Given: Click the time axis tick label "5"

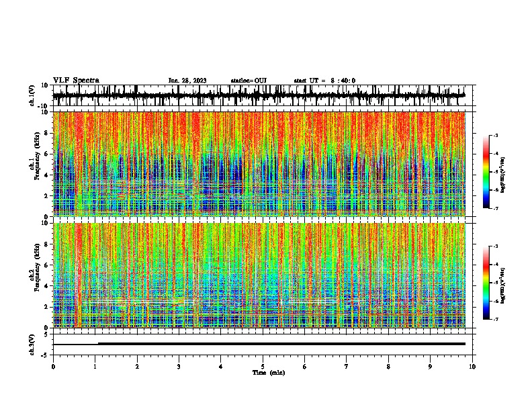Looking at the screenshot, I should [263, 367].
